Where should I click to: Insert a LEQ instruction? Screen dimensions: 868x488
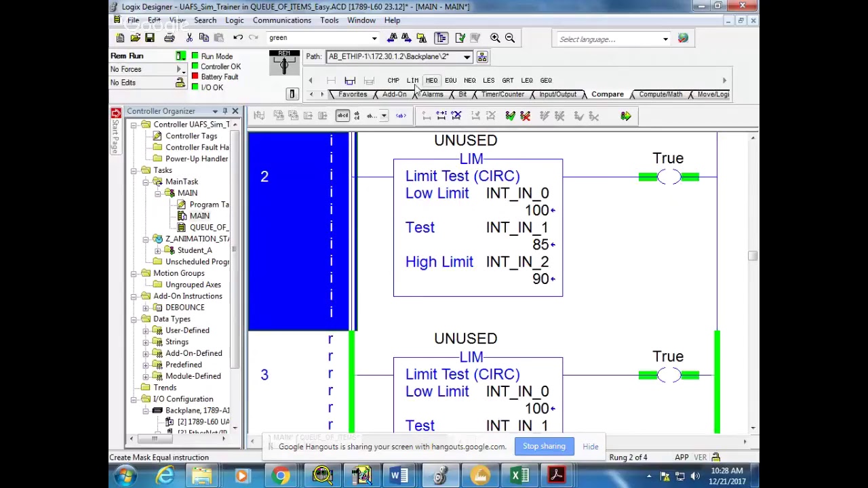pyautogui.click(x=527, y=80)
